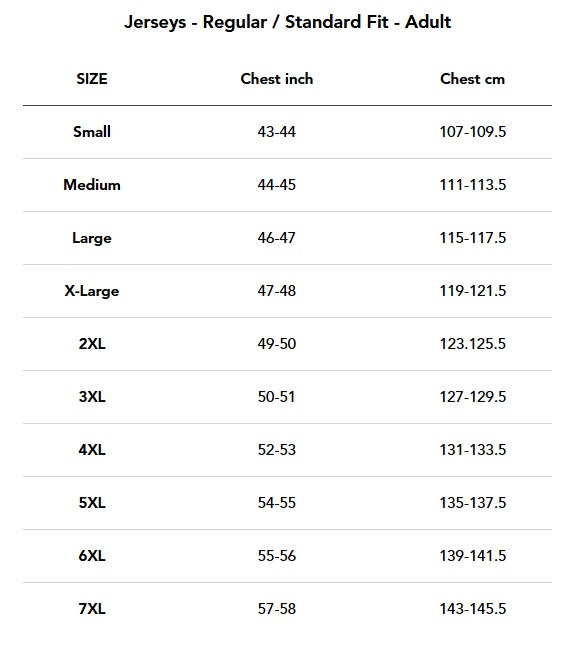Viewport: 586px width, 646px height.
Task: Click the Small size row label
Action: tap(91, 132)
